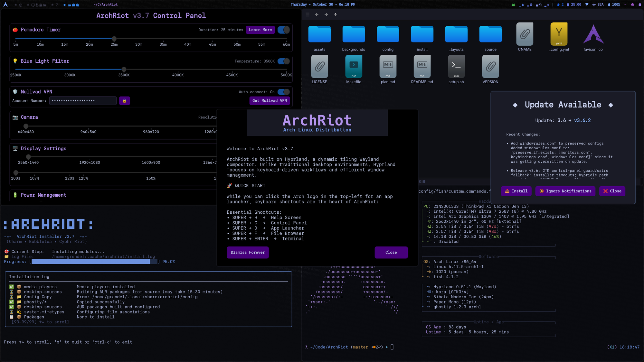
Task: Collapse the Camera settings section
Action: [x=29, y=117]
